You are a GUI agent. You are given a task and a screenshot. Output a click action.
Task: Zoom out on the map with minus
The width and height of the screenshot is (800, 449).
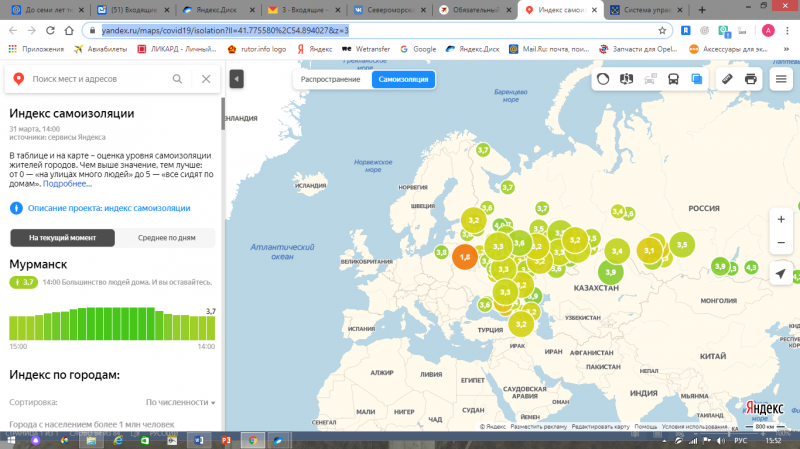point(781,243)
